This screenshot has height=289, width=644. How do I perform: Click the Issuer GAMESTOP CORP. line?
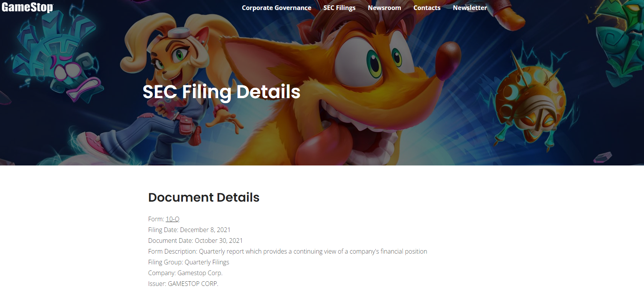[x=183, y=284]
